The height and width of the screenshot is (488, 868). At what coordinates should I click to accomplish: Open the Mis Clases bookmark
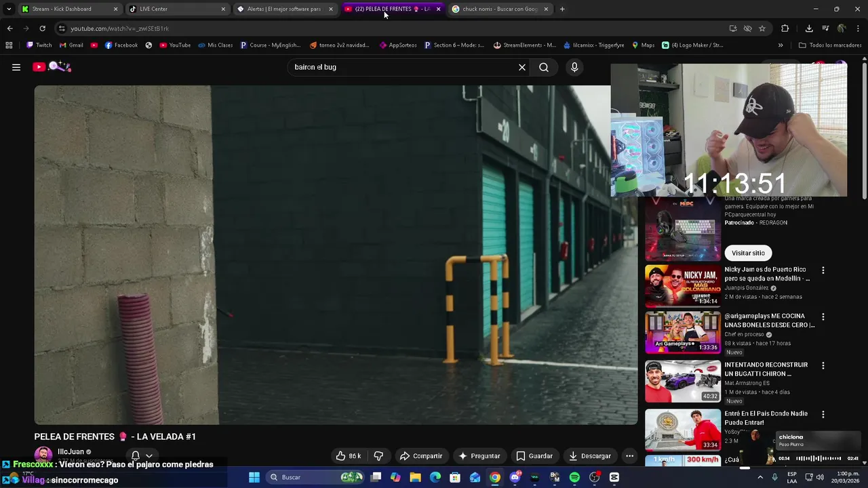point(215,45)
